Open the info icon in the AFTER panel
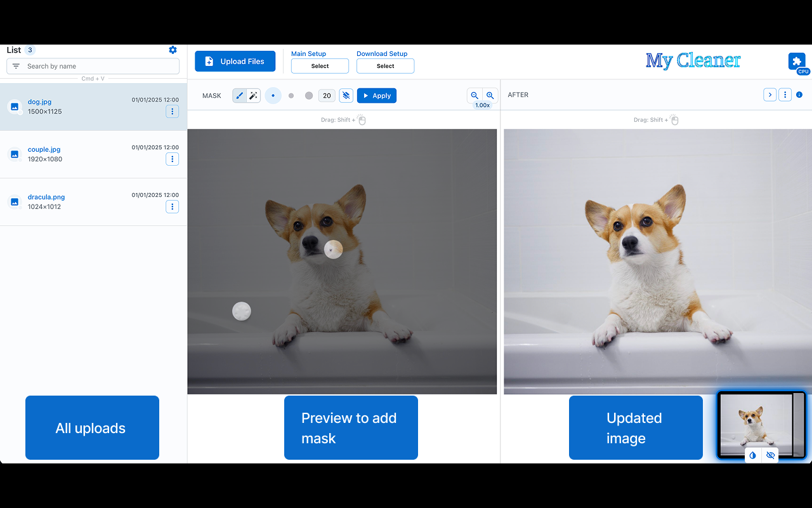812x508 pixels. (x=799, y=94)
